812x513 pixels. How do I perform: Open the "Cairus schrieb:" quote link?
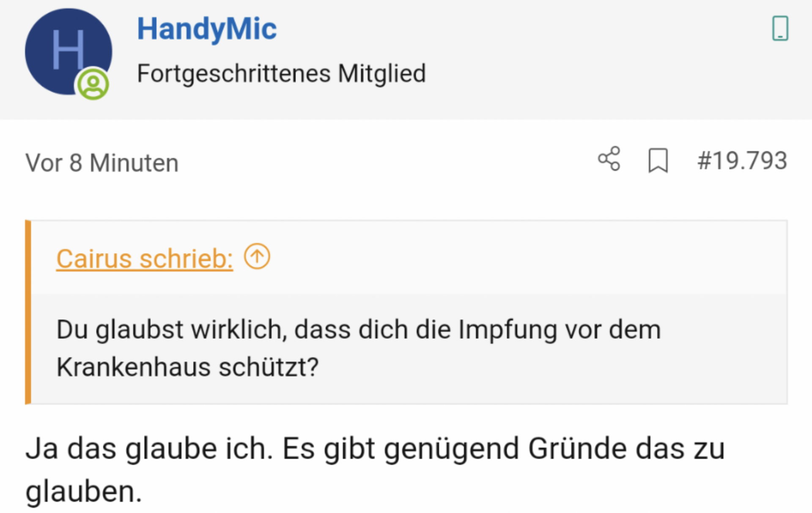click(x=145, y=258)
